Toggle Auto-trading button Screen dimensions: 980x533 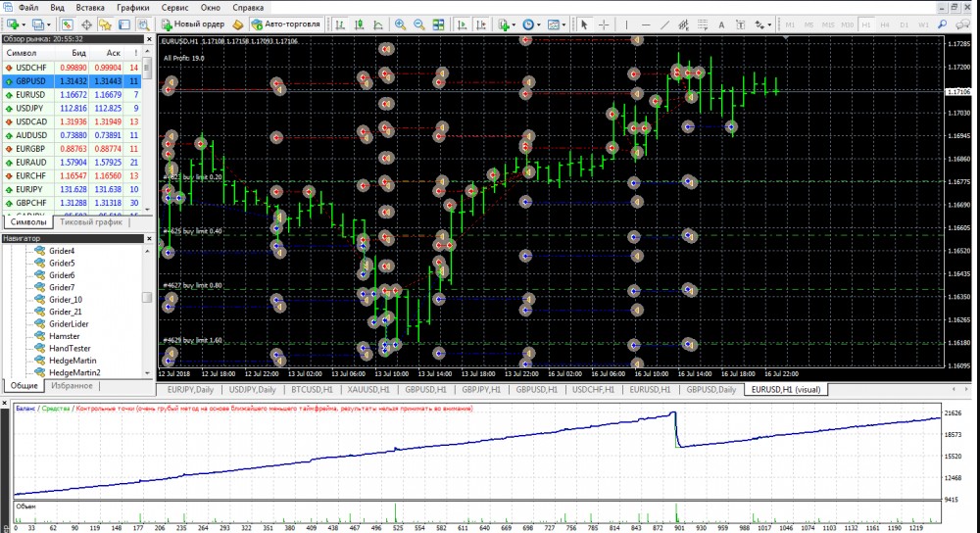click(x=285, y=24)
